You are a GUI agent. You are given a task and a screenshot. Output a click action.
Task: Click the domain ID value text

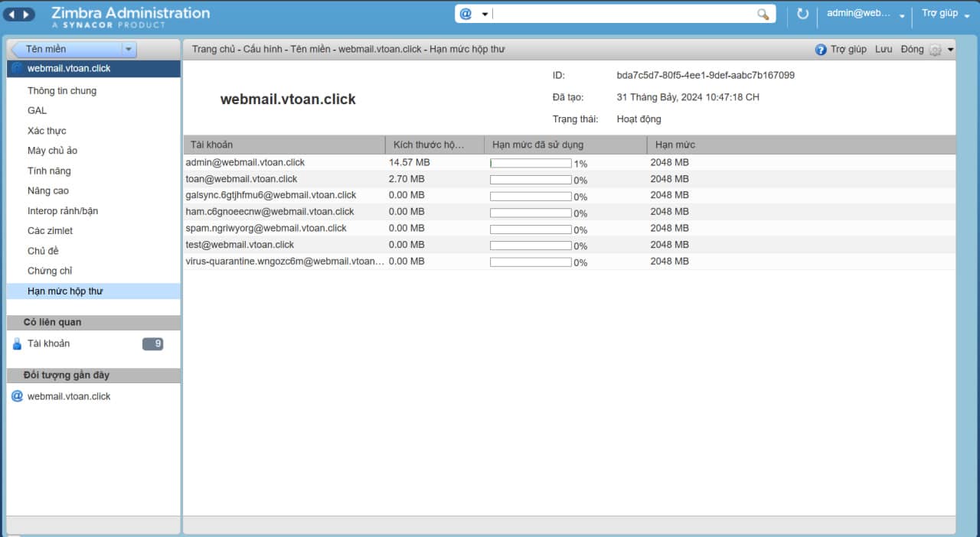[705, 75]
